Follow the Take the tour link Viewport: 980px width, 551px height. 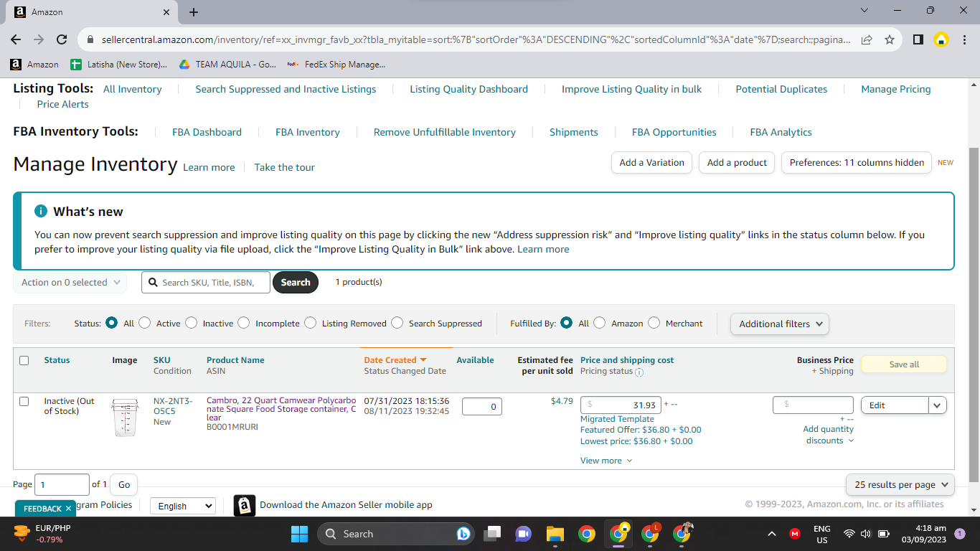(285, 167)
